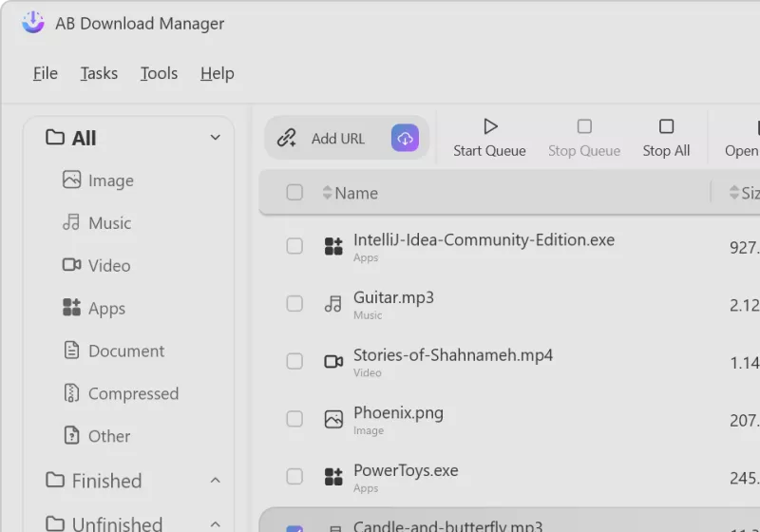Filter by Document category icon

point(72,350)
